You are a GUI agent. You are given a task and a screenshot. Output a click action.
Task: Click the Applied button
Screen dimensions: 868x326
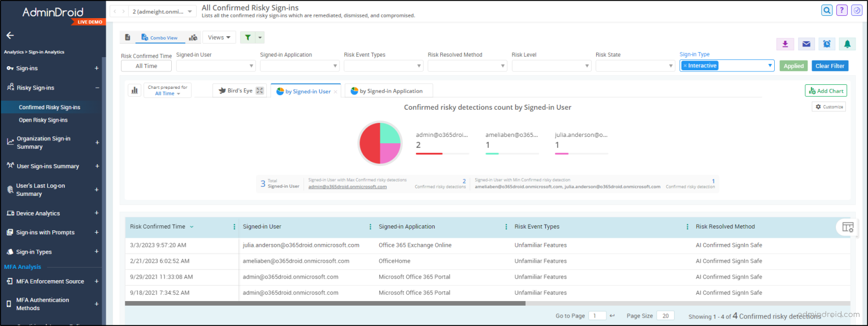point(793,66)
